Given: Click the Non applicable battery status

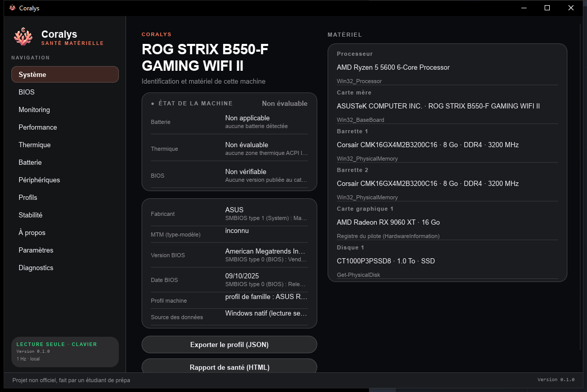Looking at the screenshot, I should click(x=248, y=118).
